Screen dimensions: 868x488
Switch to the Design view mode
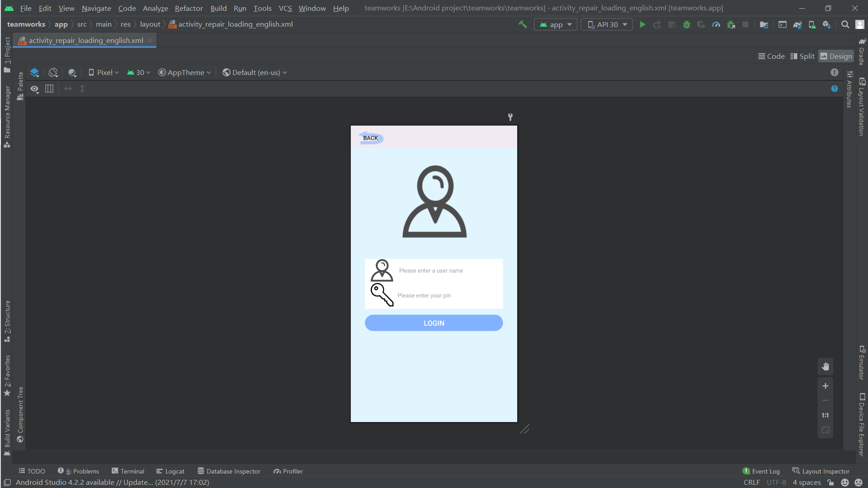click(836, 56)
